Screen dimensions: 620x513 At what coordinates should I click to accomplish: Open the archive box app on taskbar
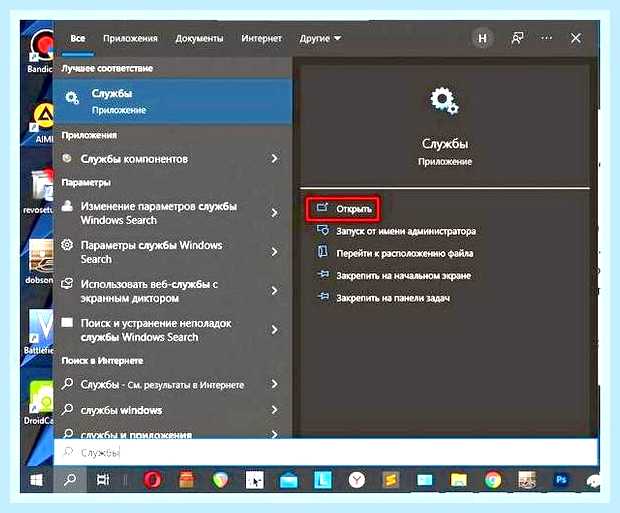[187, 480]
